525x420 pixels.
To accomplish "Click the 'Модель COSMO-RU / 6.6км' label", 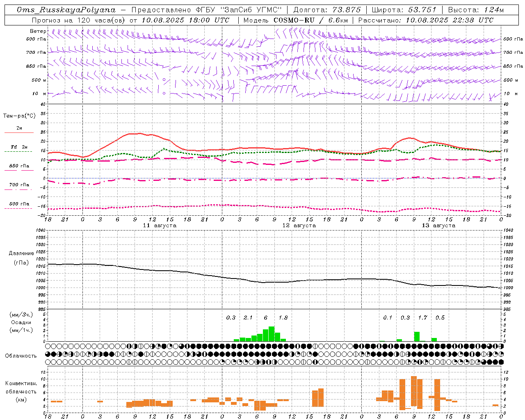I will click(295, 20).
